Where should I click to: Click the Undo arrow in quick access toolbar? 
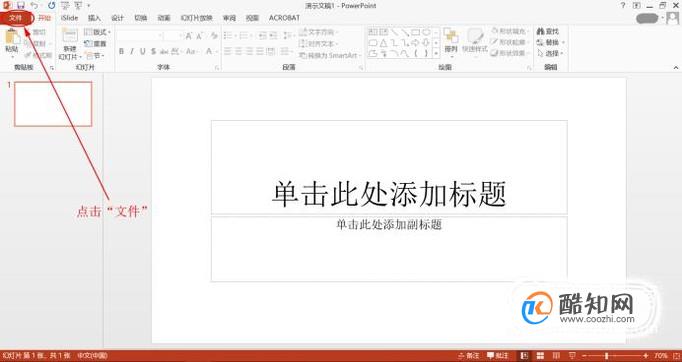(34, 6)
